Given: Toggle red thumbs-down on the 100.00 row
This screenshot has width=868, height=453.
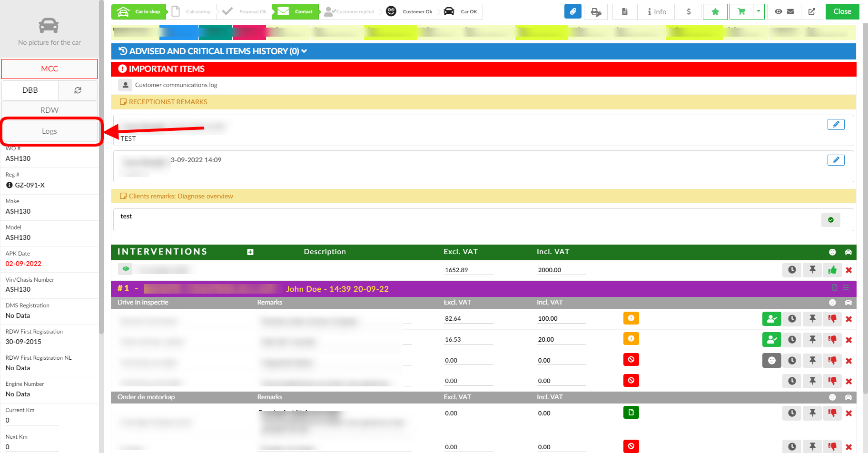Looking at the screenshot, I should pyautogui.click(x=832, y=319).
